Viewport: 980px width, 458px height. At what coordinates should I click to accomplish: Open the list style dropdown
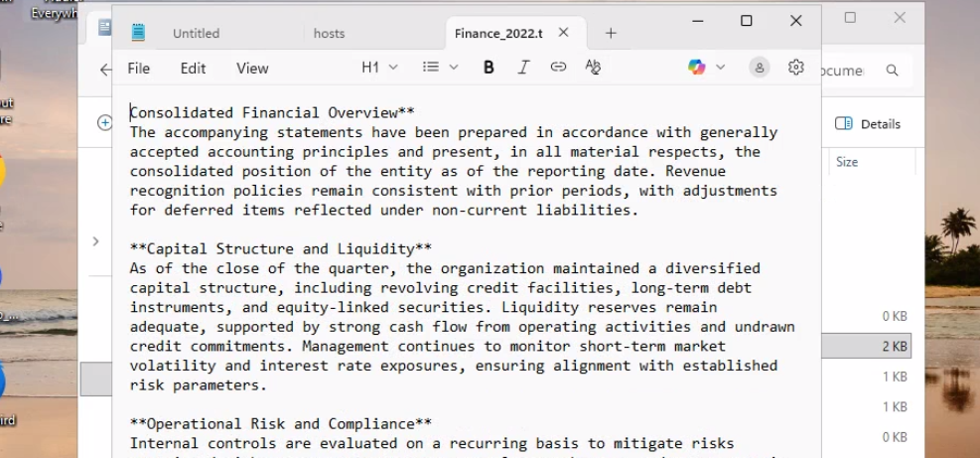[x=440, y=68]
